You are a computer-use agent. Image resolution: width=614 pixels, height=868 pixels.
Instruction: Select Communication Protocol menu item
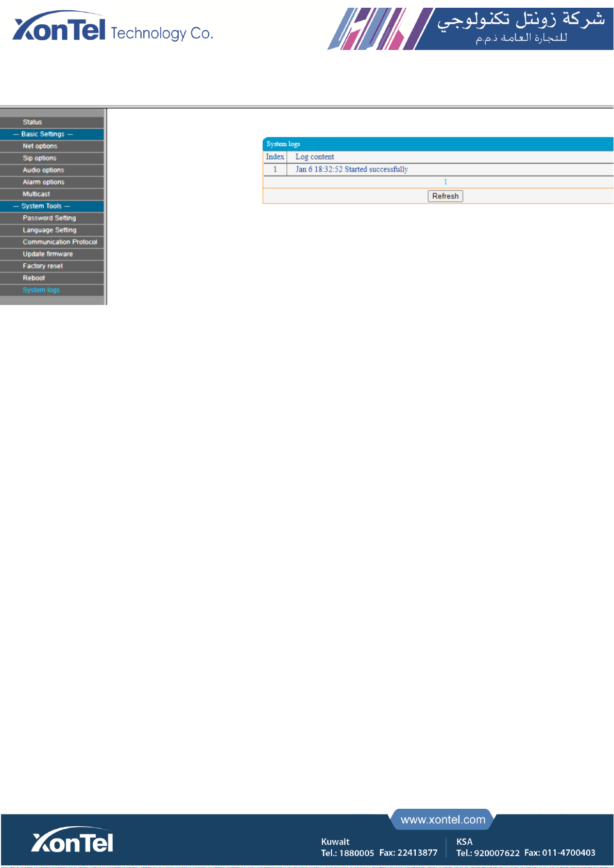52,242
